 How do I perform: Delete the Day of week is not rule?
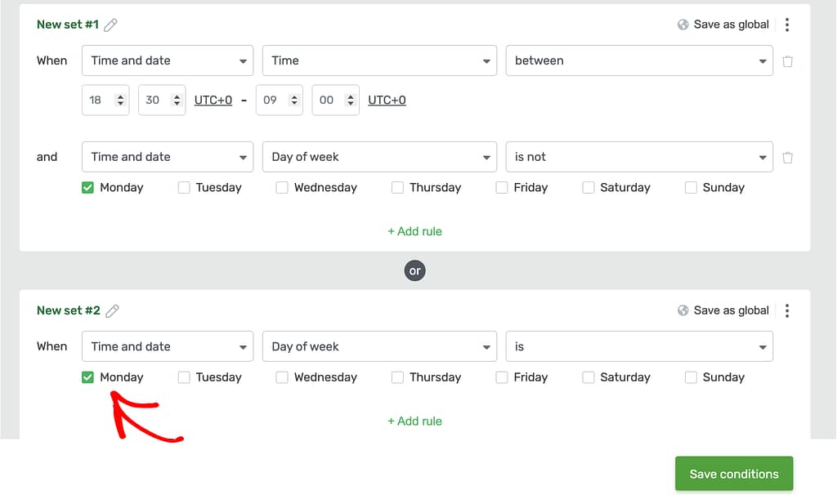[788, 158]
